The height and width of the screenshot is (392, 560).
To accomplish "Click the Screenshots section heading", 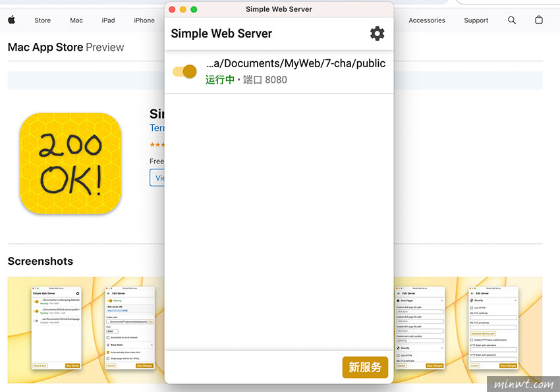I will (40, 262).
